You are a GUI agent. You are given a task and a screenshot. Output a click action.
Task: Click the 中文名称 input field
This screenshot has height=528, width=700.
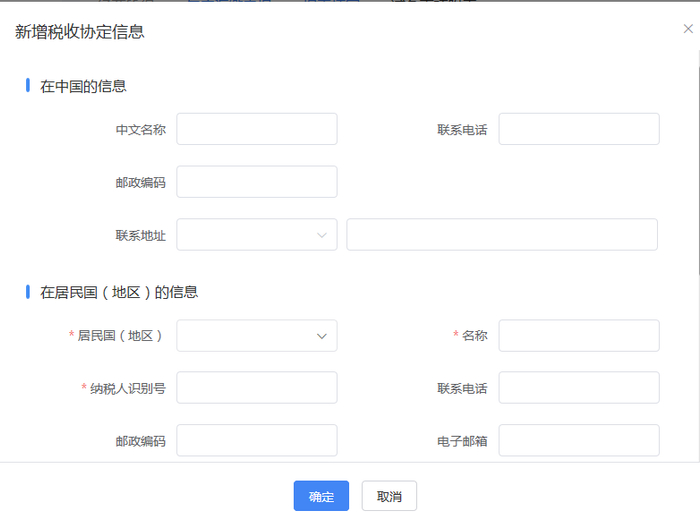pyautogui.click(x=257, y=129)
